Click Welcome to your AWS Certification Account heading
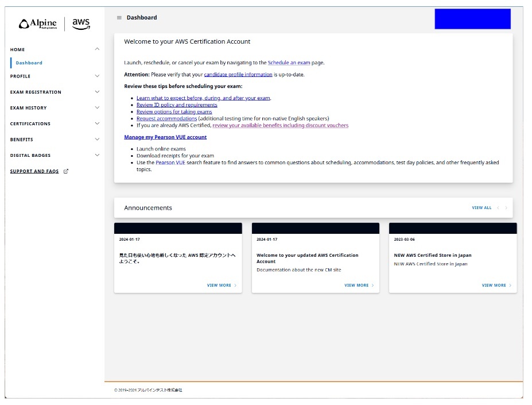 [x=187, y=41]
